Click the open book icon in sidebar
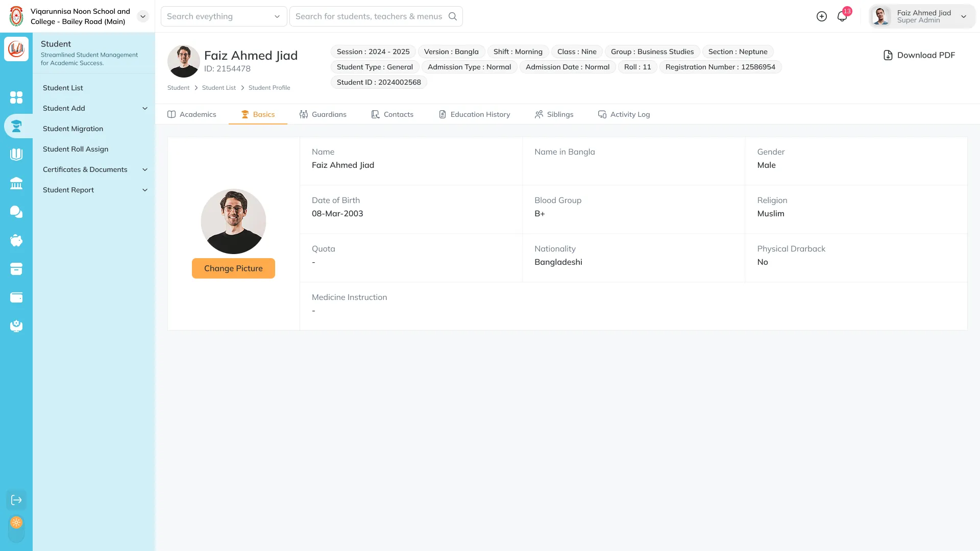 16,154
